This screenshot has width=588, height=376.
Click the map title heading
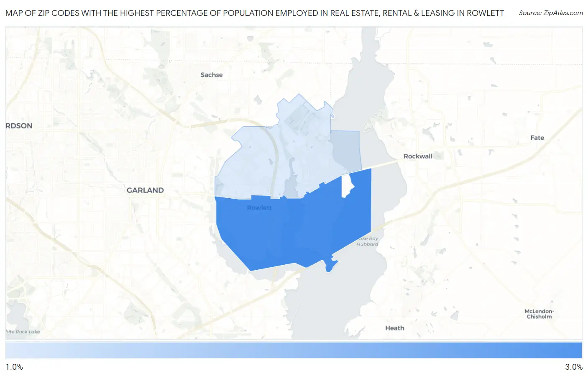point(255,13)
